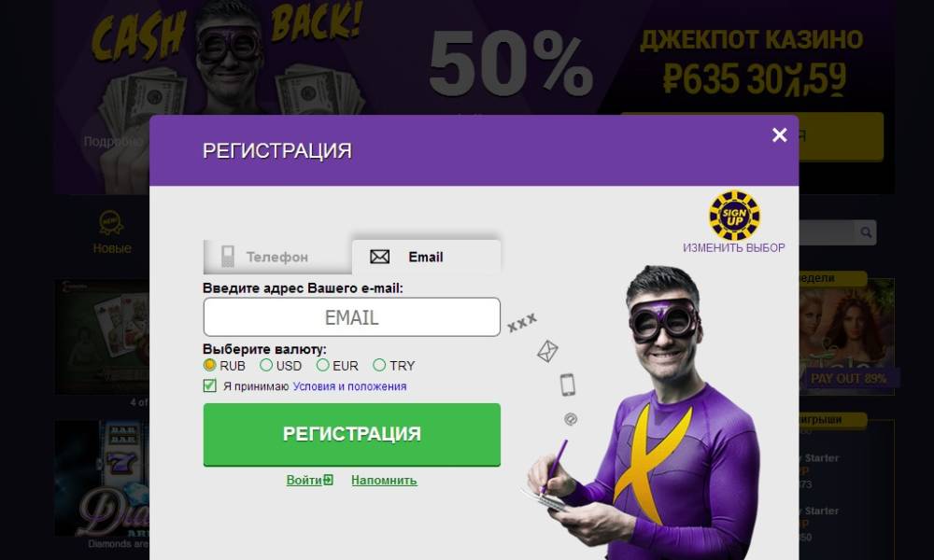Image resolution: width=934 pixels, height=560 pixels.
Task: Focus the EMAIL input field
Action: coord(351,317)
